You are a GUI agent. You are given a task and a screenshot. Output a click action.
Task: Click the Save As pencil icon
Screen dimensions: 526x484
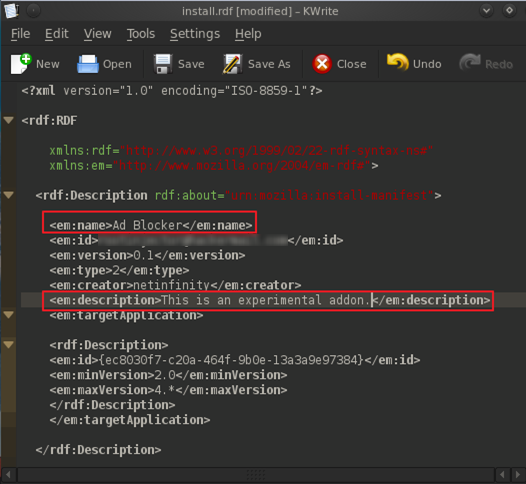pyautogui.click(x=232, y=64)
